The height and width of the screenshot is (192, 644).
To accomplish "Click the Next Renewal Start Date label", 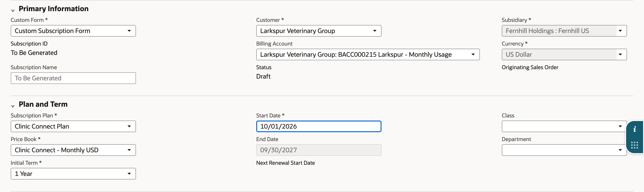I will 286,163.
